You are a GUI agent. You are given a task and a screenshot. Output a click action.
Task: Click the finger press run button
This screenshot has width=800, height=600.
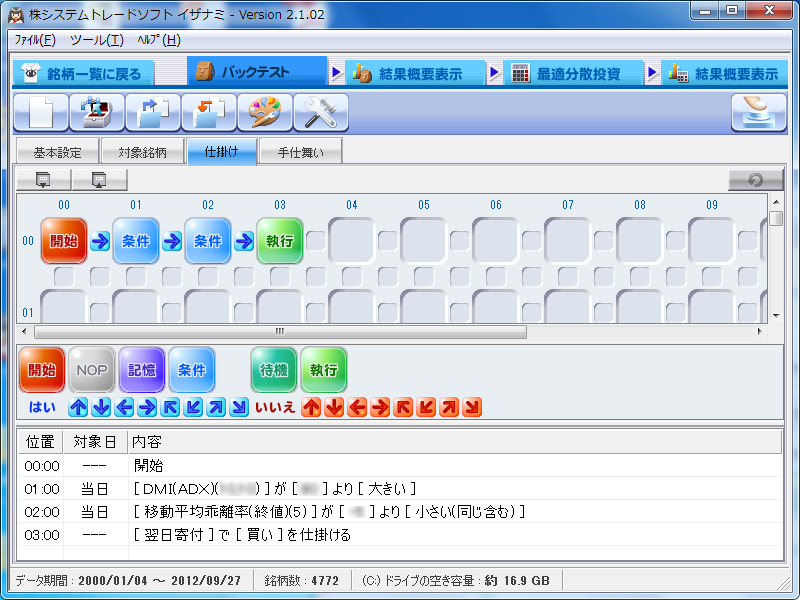click(x=759, y=112)
